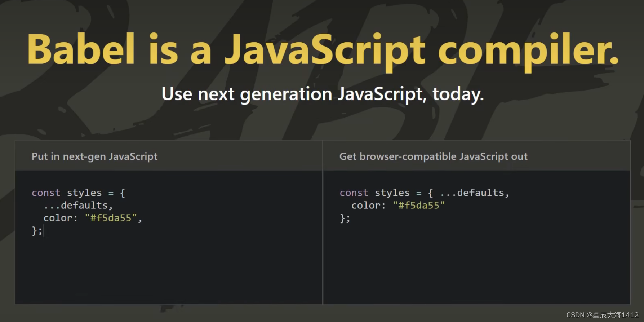Click inside the left code editor input
644x322 pixels.
coord(169,237)
